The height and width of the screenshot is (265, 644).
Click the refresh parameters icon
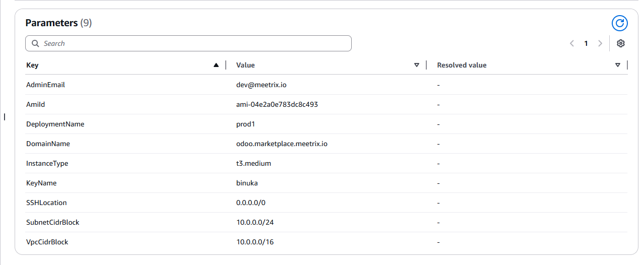[x=620, y=23]
